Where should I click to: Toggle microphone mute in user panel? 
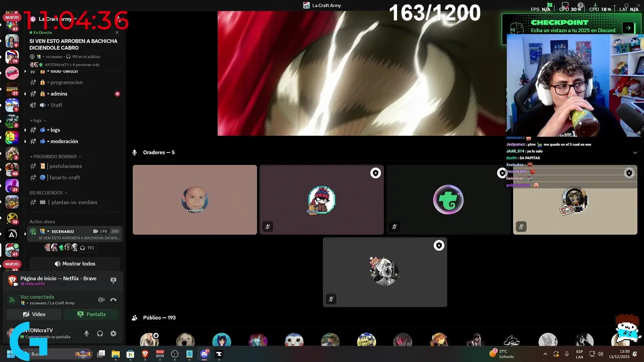87,333
